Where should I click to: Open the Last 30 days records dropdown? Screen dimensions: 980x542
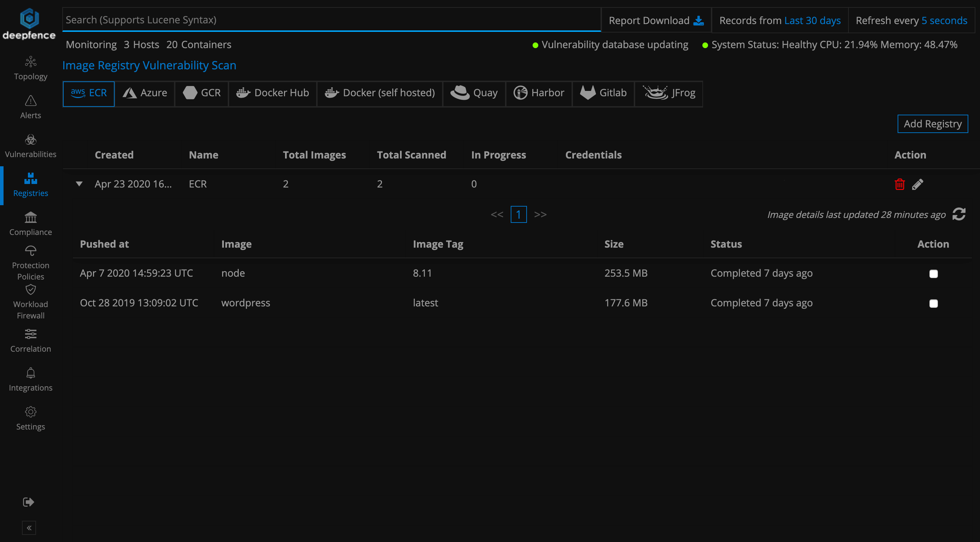[812, 21]
